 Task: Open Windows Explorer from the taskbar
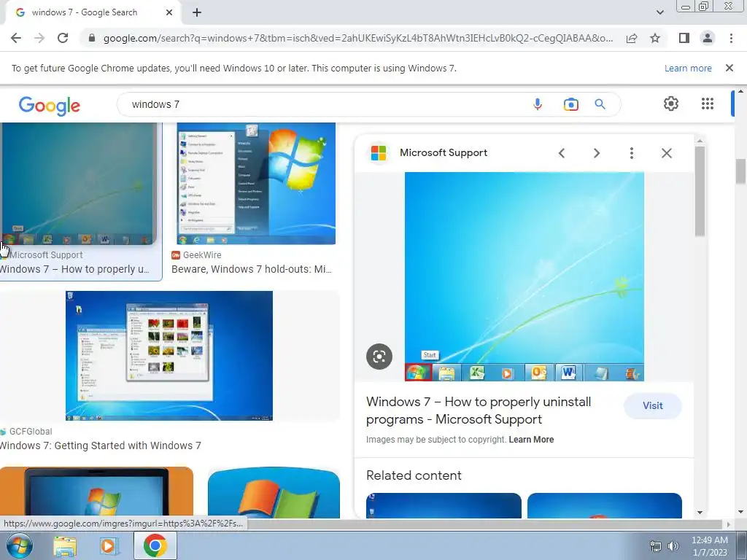[64, 545]
